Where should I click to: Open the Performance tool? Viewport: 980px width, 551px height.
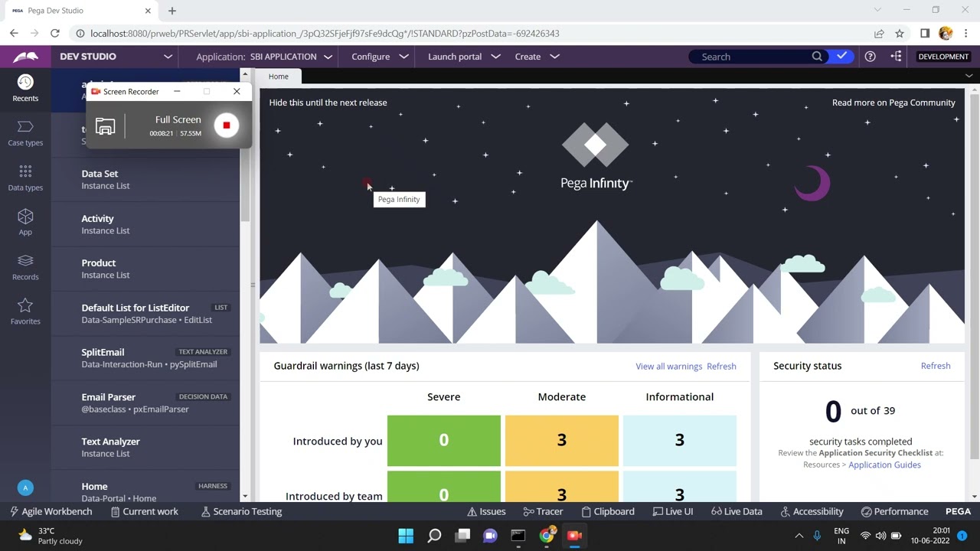(894, 511)
